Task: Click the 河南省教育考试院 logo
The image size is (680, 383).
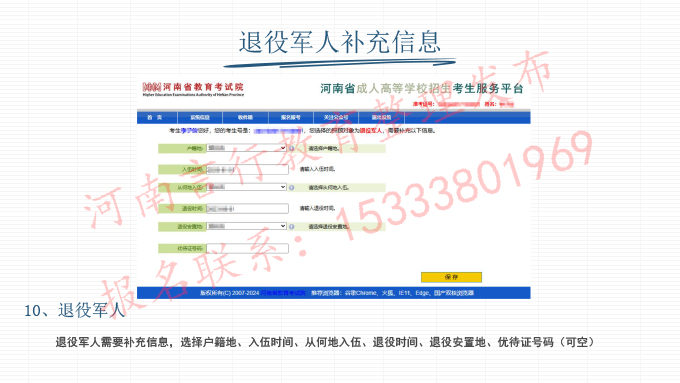Action: 193,89
